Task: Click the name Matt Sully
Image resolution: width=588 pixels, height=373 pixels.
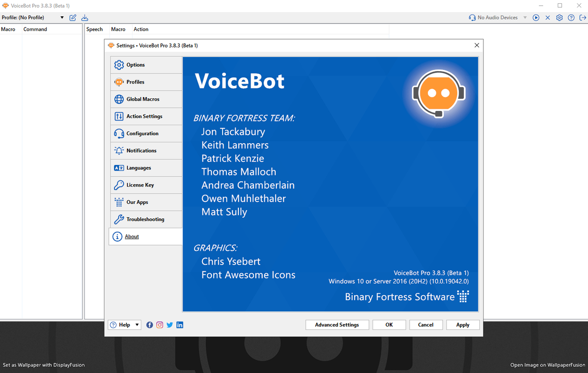Action: click(224, 212)
